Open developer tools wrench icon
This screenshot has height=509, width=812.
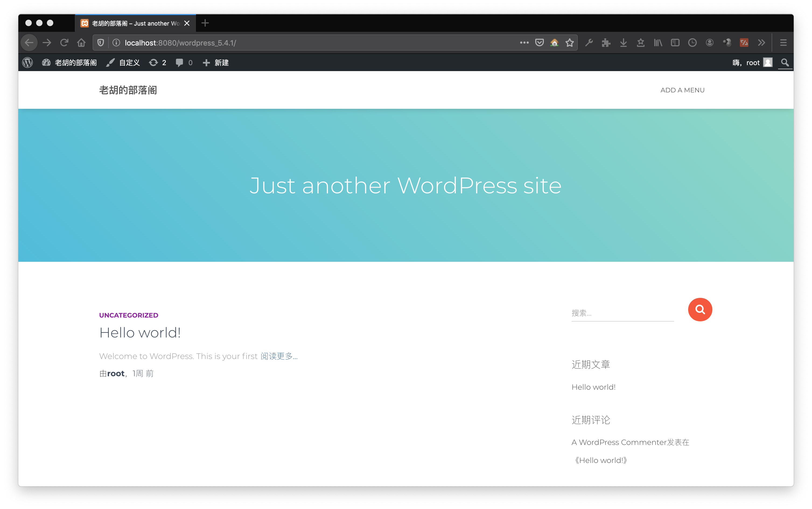589,43
